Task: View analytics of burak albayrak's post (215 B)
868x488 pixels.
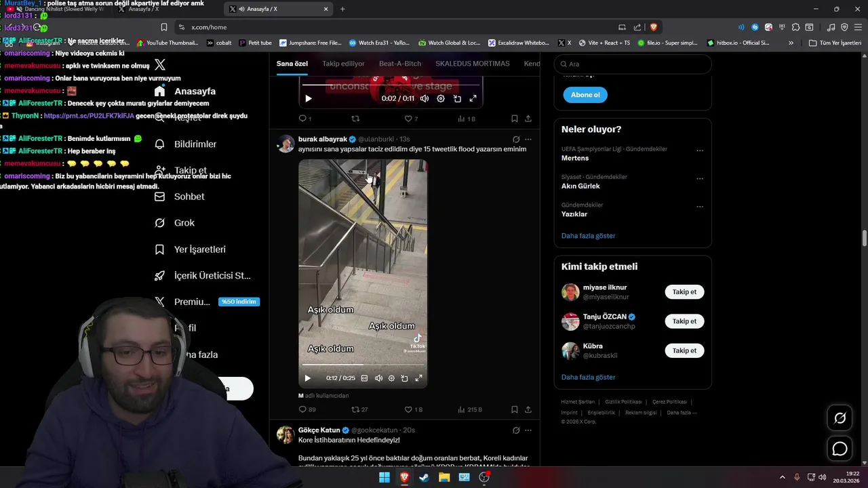Action: 470,409
